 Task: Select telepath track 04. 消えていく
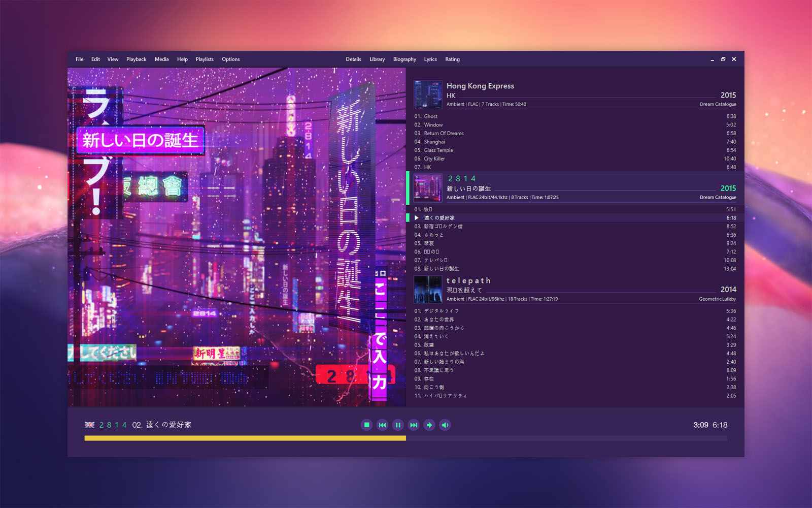point(575,336)
